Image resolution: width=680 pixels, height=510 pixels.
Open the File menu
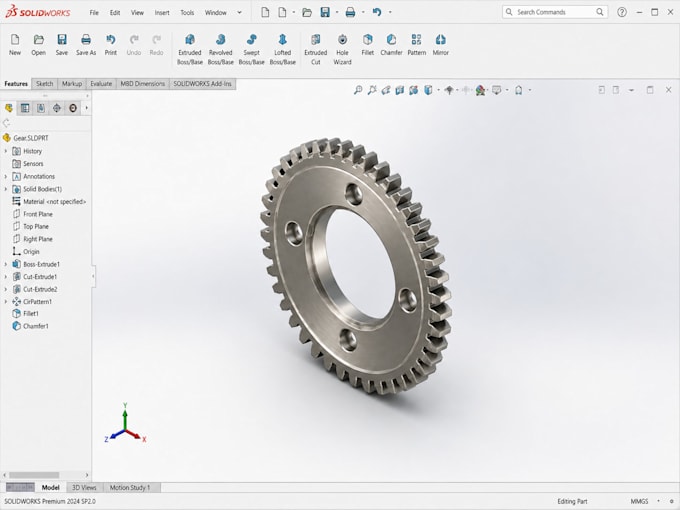(x=94, y=13)
